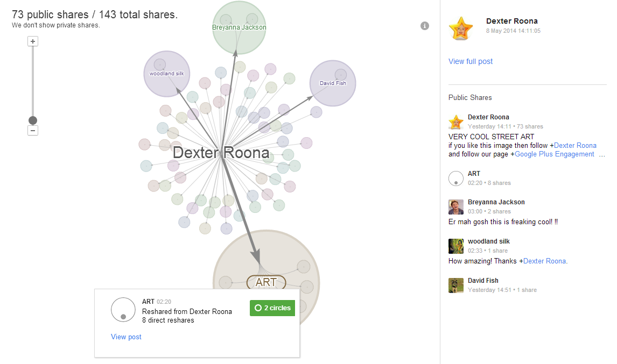Open View post from the popup card
This screenshot has height=364, width=617.
tap(126, 337)
